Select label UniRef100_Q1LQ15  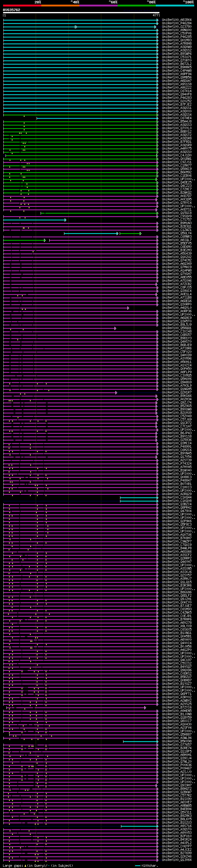(x=177, y=582)
